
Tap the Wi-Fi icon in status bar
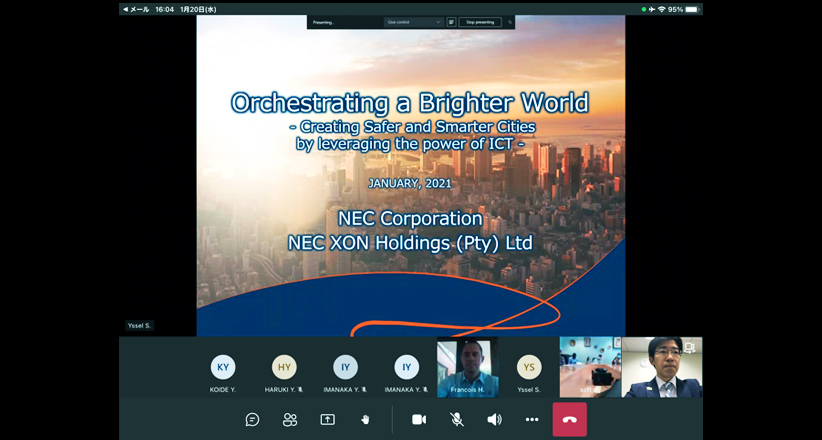[662, 9]
